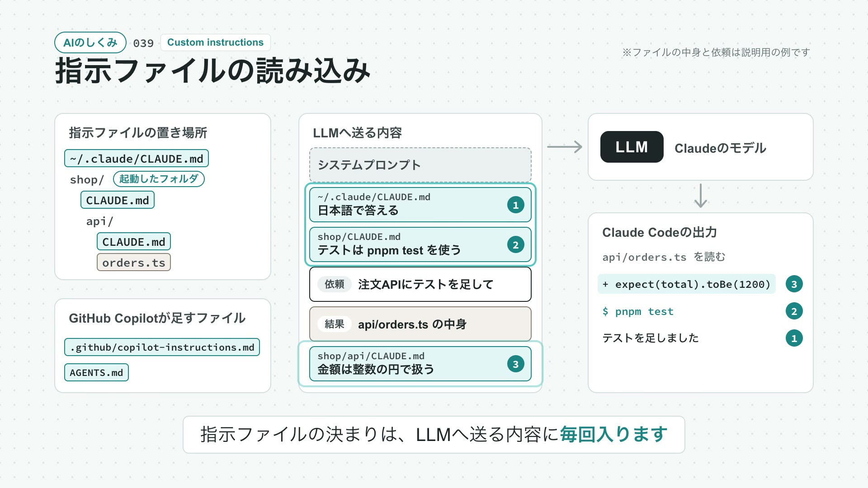Select CLAUDE.md directly under shop/

[x=118, y=200]
